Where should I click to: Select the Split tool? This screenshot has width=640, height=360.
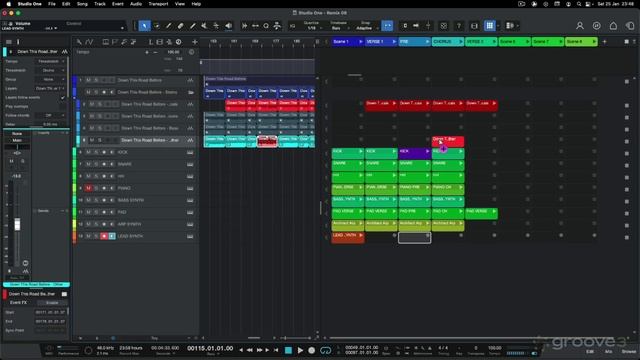(x=169, y=26)
